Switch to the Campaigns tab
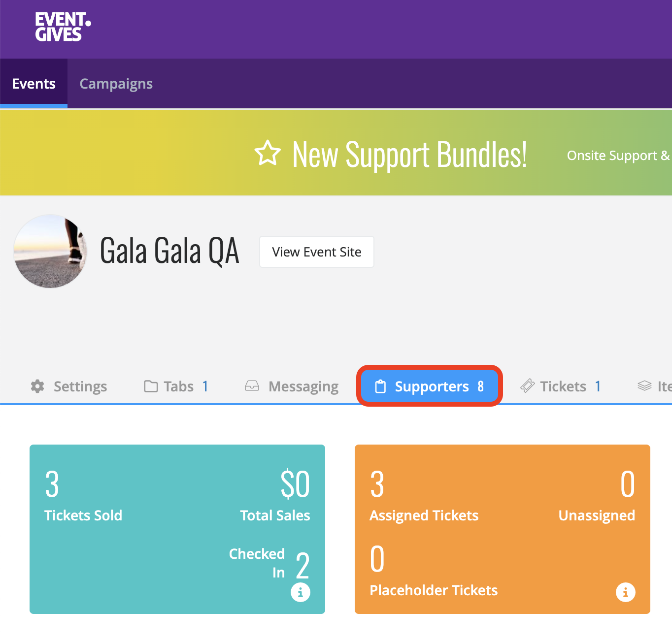The image size is (672, 641). [x=116, y=84]
